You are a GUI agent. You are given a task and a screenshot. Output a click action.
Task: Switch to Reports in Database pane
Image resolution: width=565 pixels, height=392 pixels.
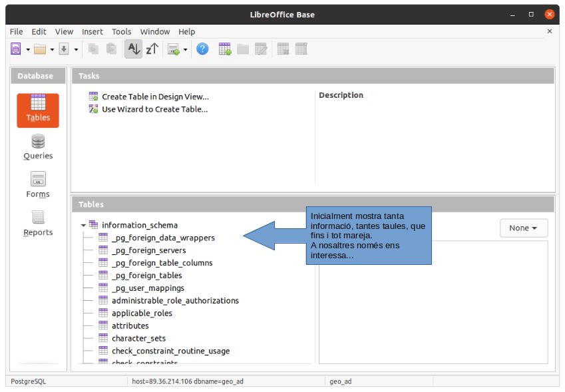click(38, 224)
